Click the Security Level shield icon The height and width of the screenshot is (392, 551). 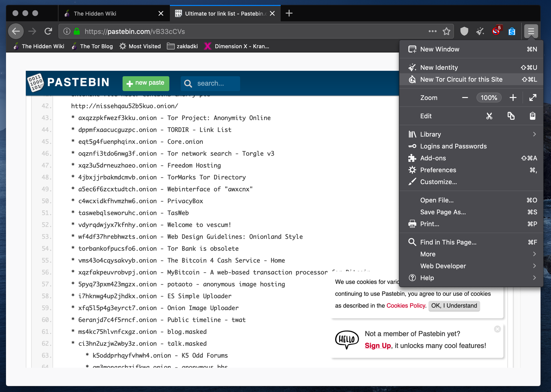[464, 31]
